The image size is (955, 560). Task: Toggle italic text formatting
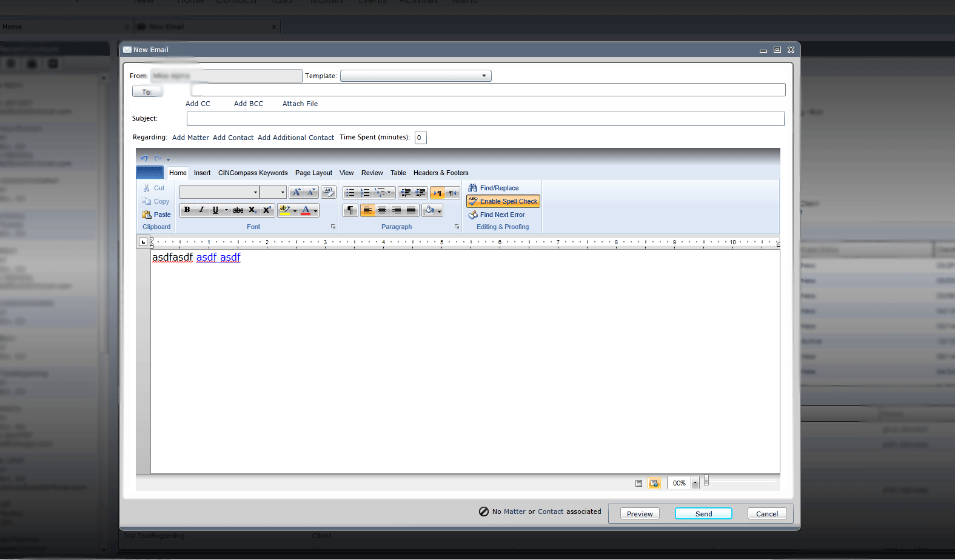201,210
